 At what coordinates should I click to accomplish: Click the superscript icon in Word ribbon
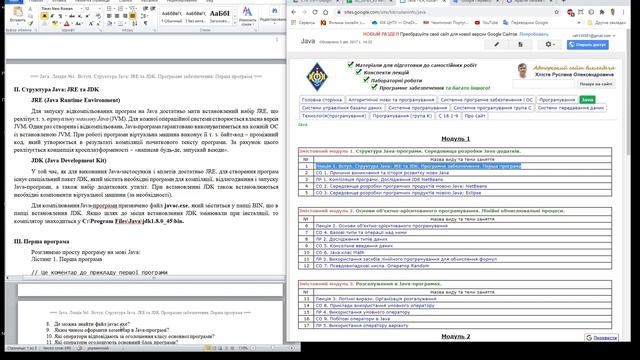[87, 16]
